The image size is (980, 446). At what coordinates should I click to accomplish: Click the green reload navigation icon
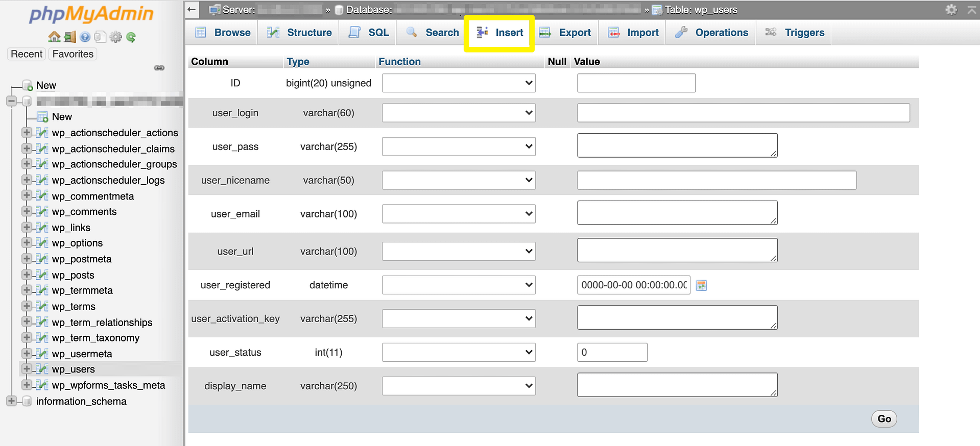[x=131, y=37]
